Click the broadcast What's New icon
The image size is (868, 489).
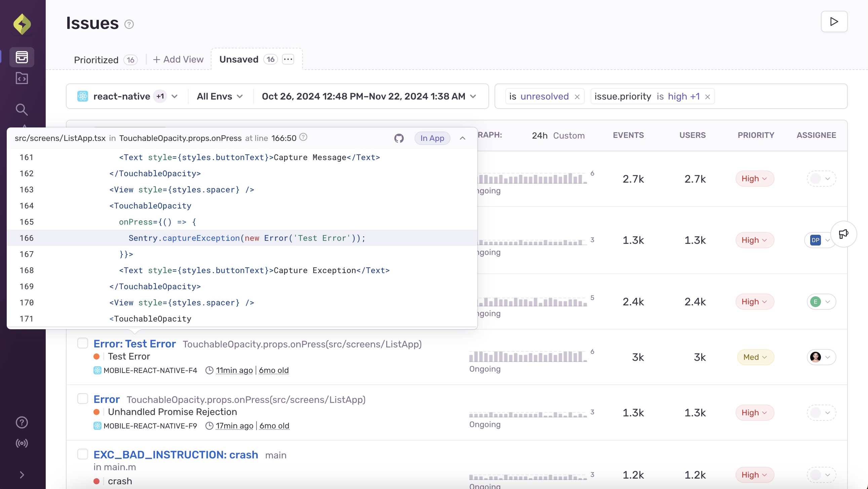point(22,443)
